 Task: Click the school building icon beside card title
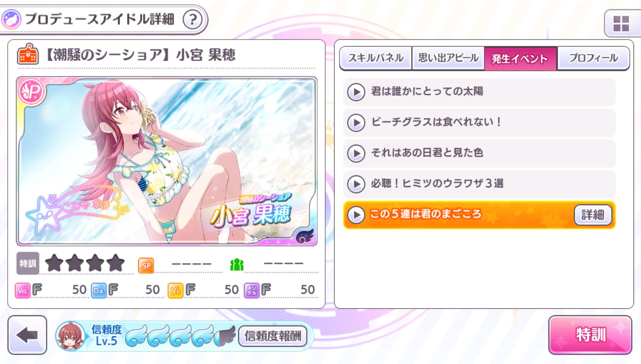click(27, 54)
